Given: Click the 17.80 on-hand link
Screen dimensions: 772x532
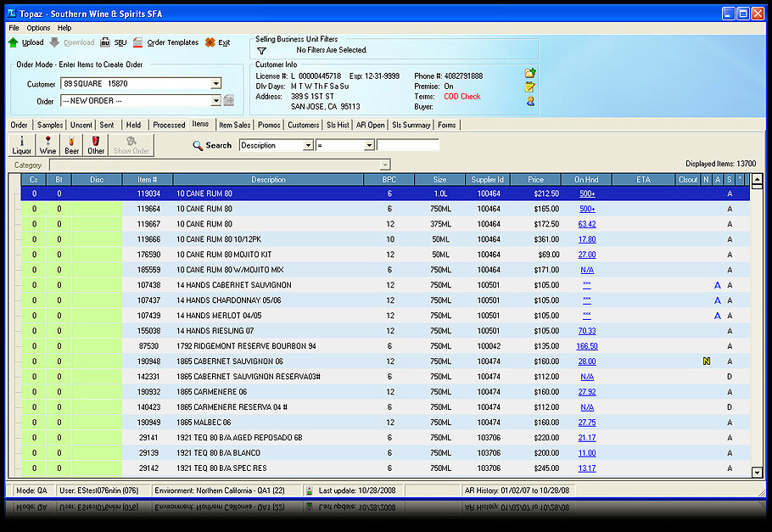Looking at the screenshot, I should coord(587,239).
